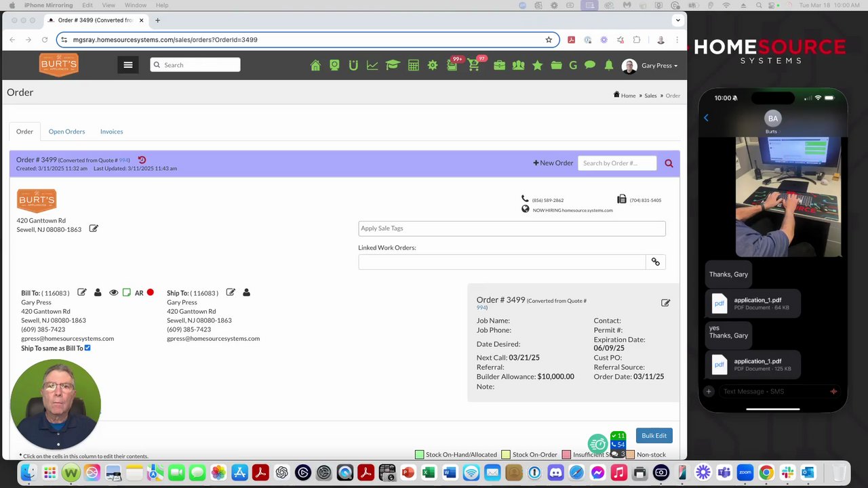Click the red AR status indicator
The width and height of the screenshot is (868, 488).
click(x=150, y=292)
